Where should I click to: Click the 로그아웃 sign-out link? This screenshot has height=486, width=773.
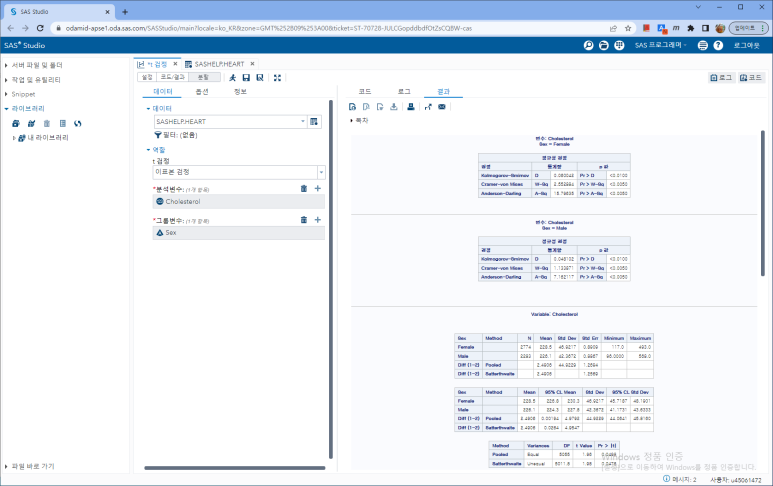click(746, 45)
